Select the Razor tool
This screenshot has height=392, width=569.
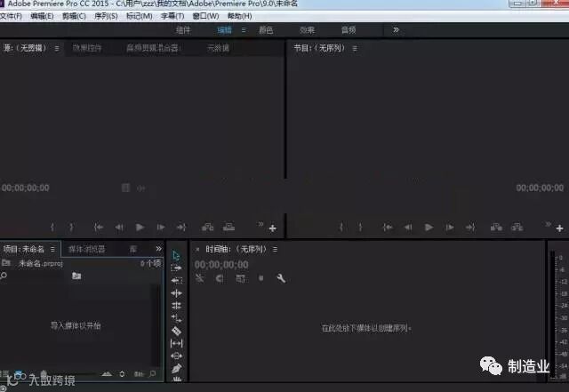pyautogui.click(x=176, y=331)
